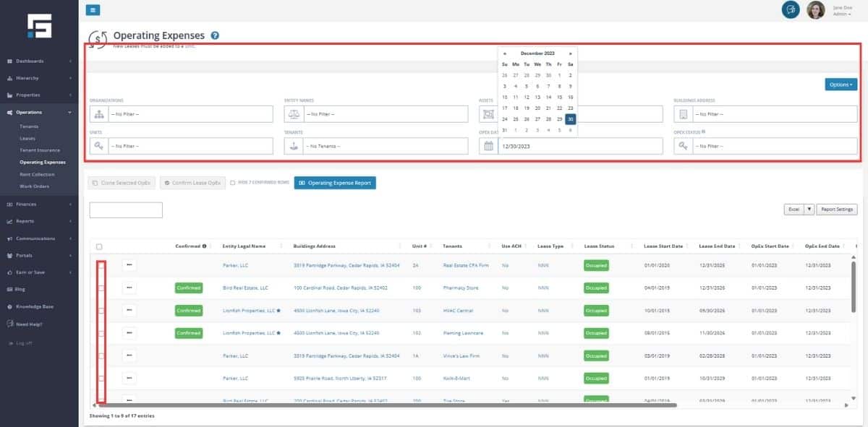Click the hamburger menu toggle button

coord(93,9)
